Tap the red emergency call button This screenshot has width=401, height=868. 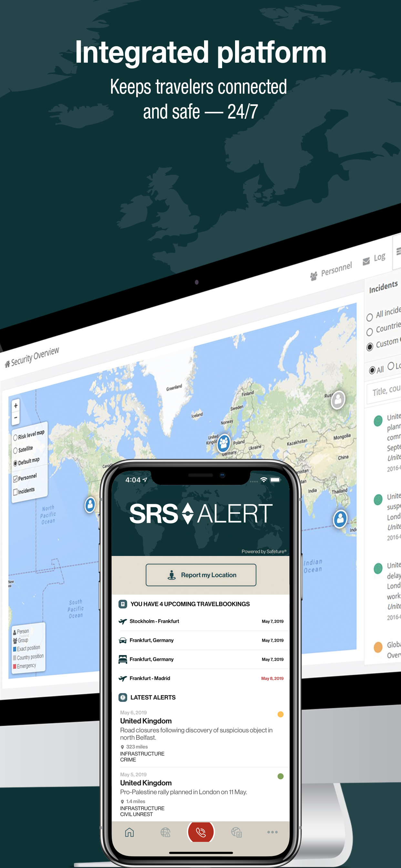tap(201, 832)
